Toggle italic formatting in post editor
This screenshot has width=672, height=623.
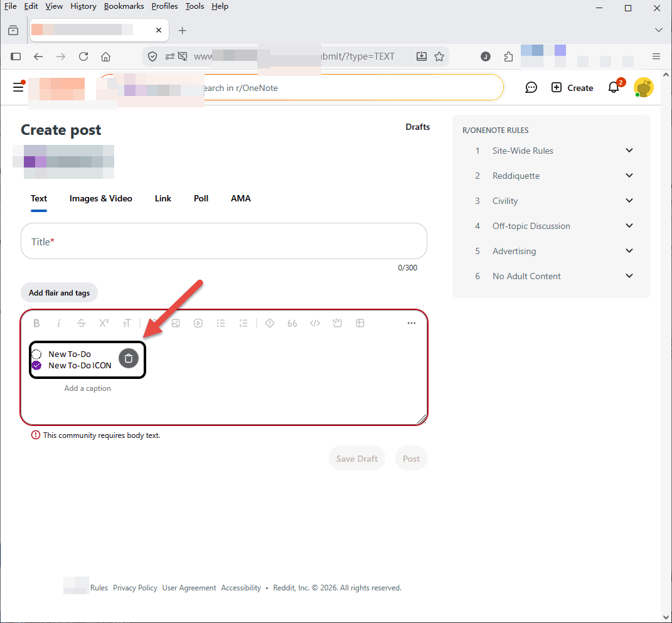point(59,323)
